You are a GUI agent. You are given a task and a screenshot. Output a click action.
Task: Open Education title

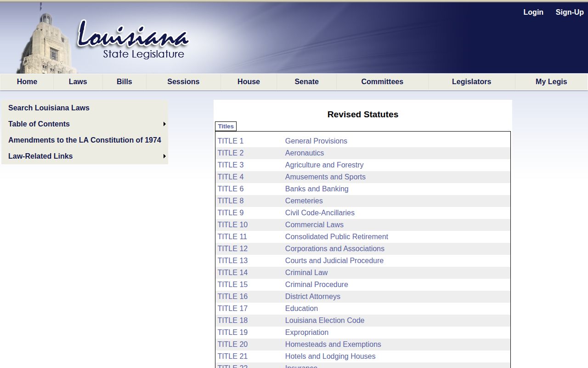point(301,309)
